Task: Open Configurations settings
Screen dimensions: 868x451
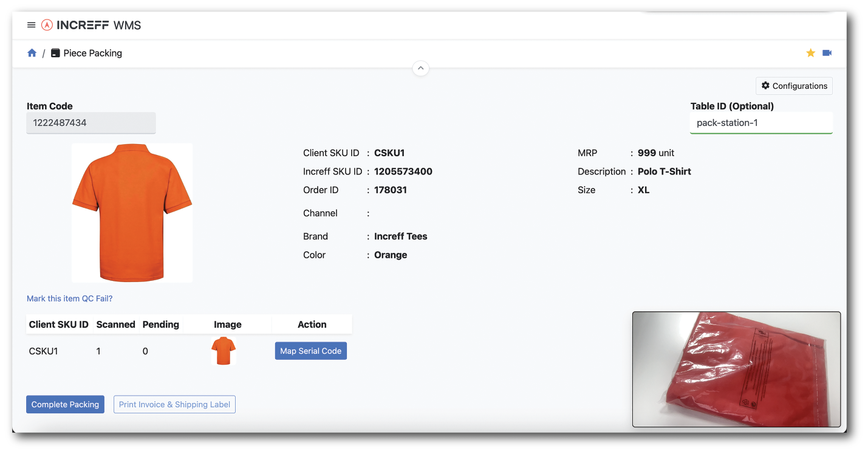Action: pos(794,86)
